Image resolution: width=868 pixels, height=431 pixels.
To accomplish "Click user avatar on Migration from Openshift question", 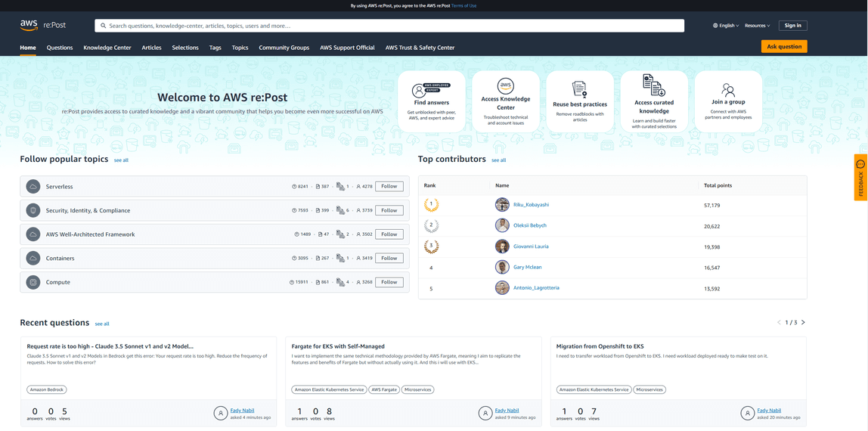I will coord(748,413).
